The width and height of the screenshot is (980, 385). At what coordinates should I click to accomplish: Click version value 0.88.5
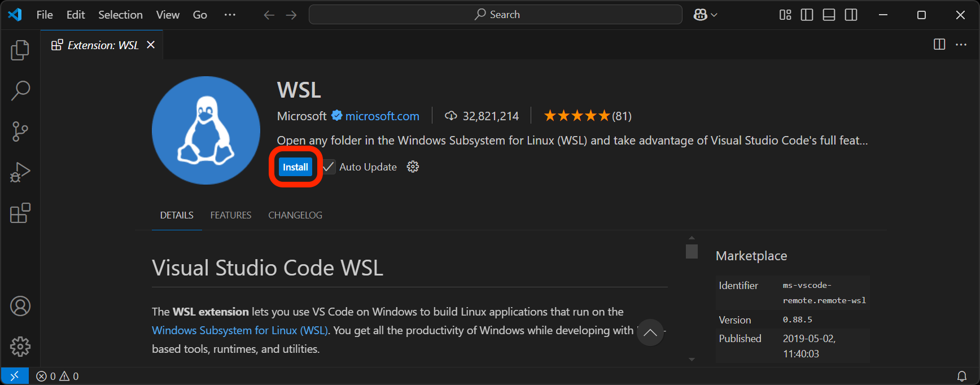pyautogui.click(x=798, y=320)
